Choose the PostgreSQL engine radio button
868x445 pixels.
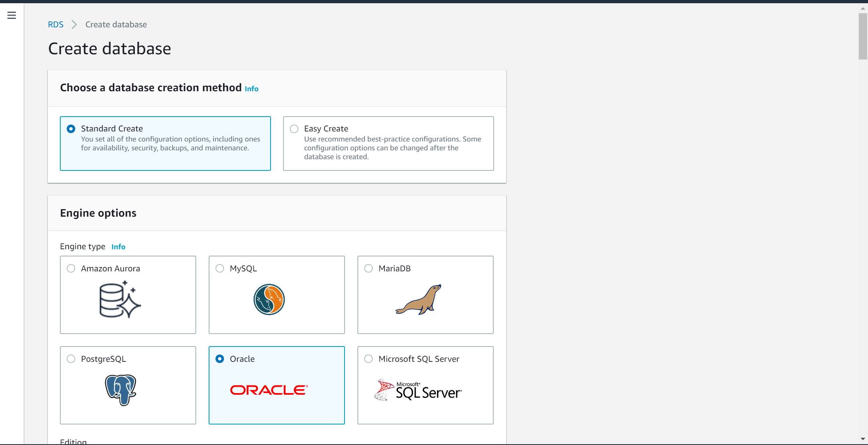click(71, 359)
